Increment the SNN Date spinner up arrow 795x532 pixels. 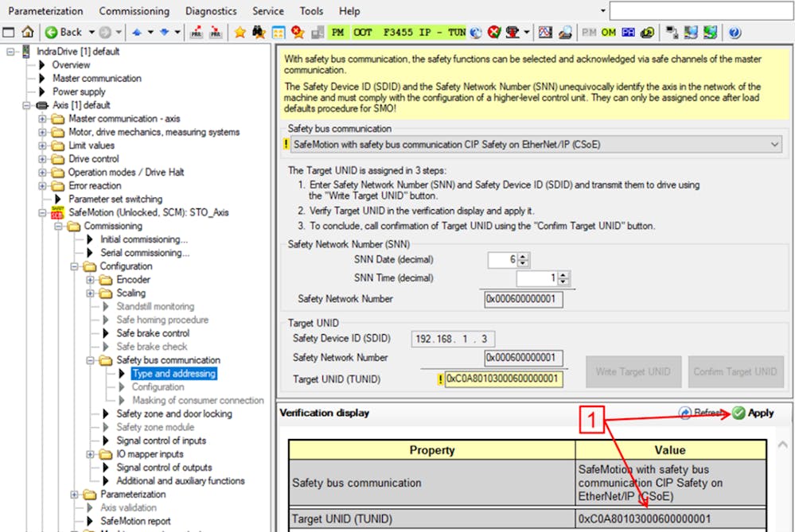(x=524, y=256)
